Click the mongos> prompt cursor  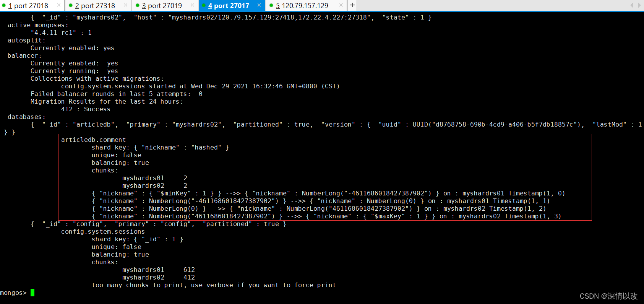[32, 293]
